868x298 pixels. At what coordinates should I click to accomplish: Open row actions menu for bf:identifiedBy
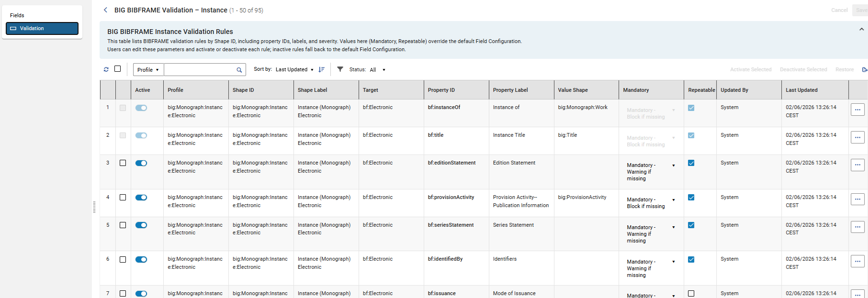[x=857, y=261]
